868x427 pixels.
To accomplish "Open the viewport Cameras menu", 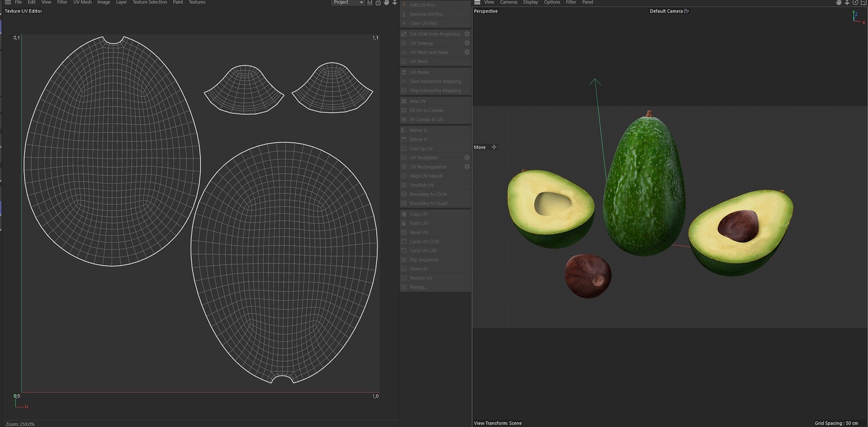I will 509,2.
